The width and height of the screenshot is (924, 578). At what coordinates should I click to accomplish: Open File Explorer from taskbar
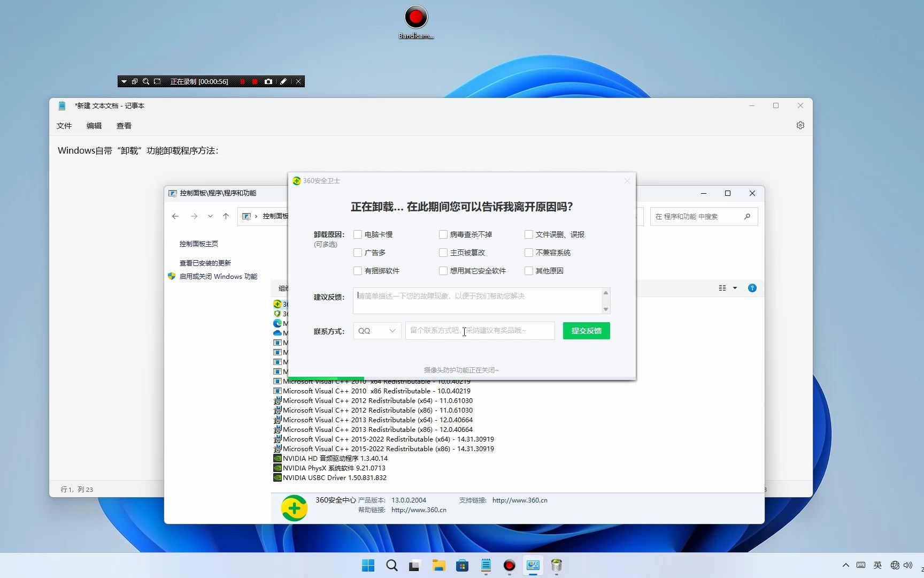tap(438, 566)
